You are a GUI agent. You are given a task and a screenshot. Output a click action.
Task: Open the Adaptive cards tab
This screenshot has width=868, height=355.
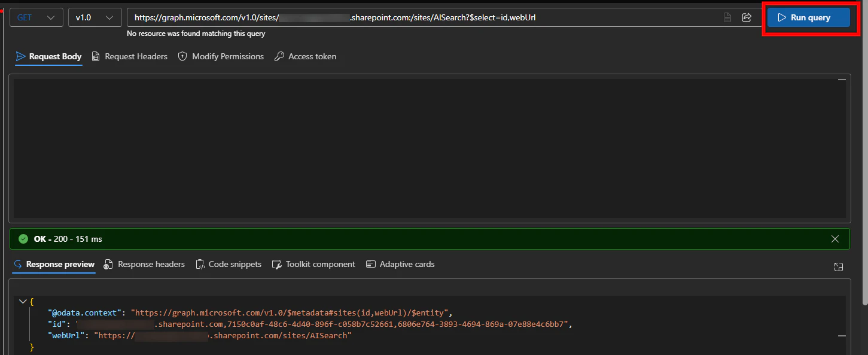point(400,264)
